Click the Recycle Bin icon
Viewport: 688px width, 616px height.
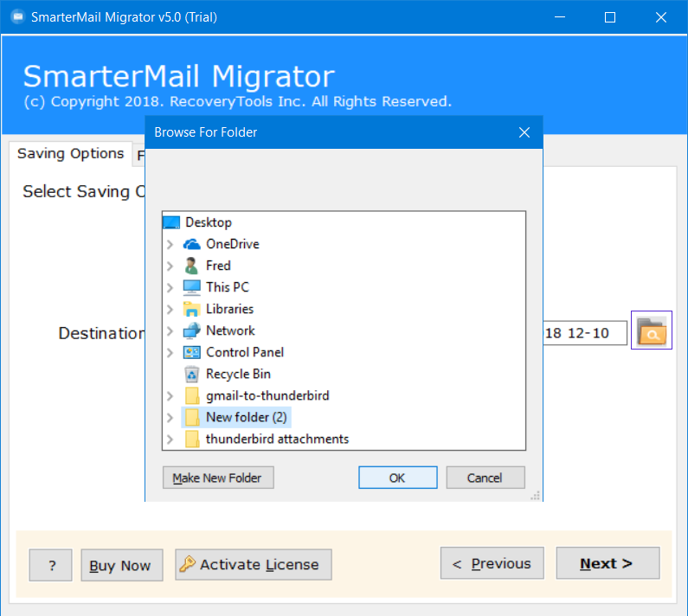click(x=192, y=375)
